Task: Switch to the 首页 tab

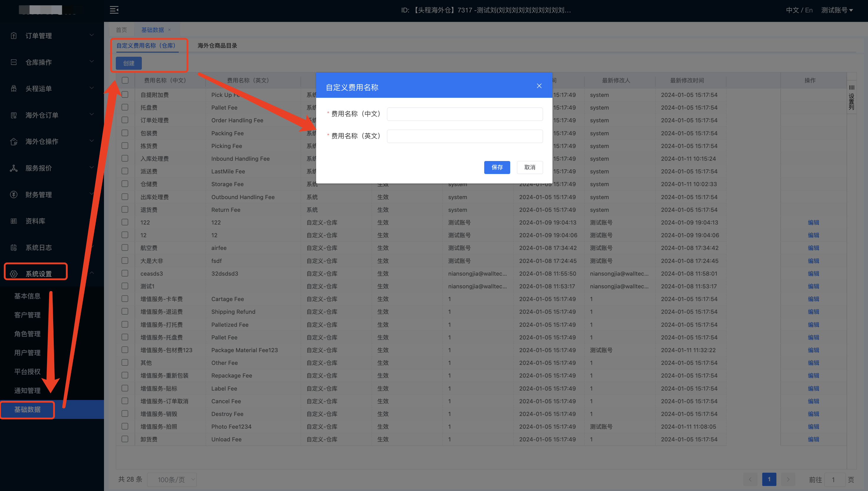Action: coord(121,30)
